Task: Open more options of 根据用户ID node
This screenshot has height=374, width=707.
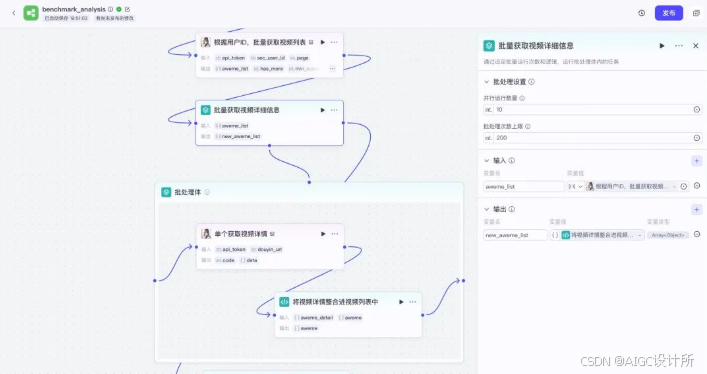Action: [334, 42]
